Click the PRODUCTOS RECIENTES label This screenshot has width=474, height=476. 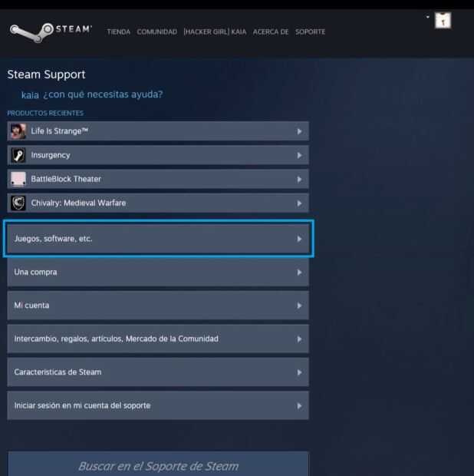pyautogui.click(x=45, y=113)
